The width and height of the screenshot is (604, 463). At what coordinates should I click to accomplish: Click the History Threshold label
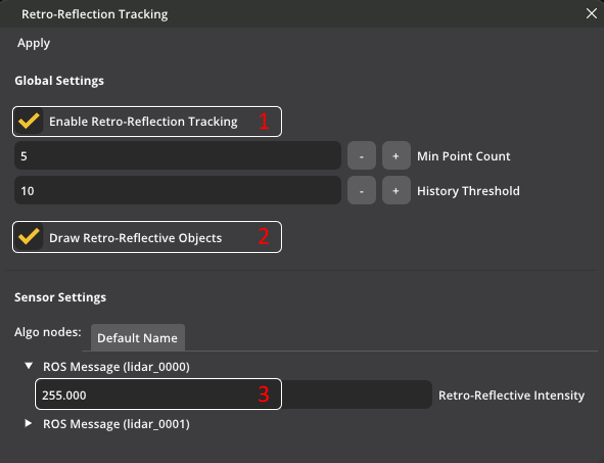(468, 191)
